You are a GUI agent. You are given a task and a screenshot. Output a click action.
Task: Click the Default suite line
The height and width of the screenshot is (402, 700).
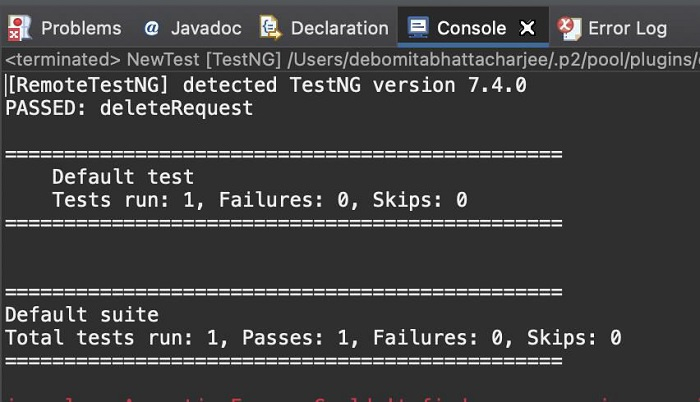point(81,315)
